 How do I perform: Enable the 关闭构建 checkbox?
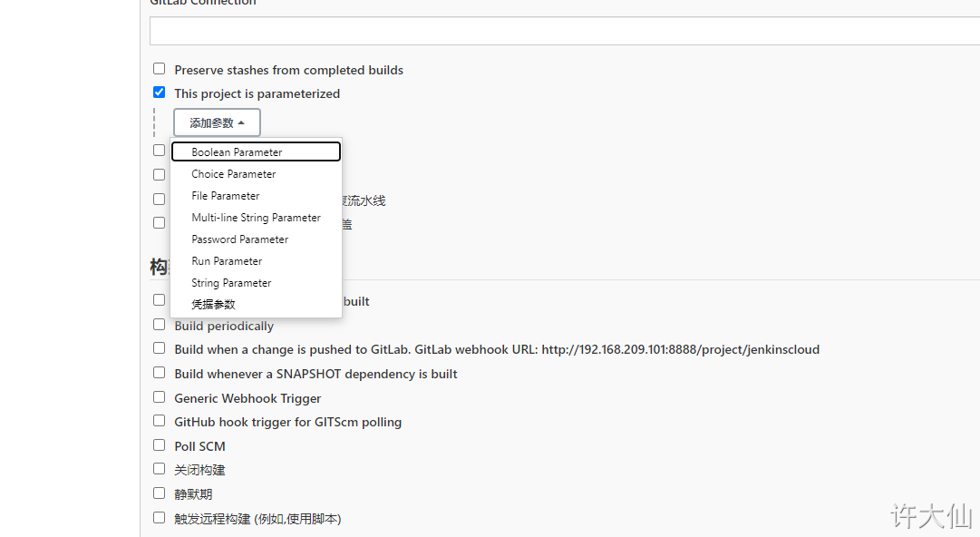160,470
